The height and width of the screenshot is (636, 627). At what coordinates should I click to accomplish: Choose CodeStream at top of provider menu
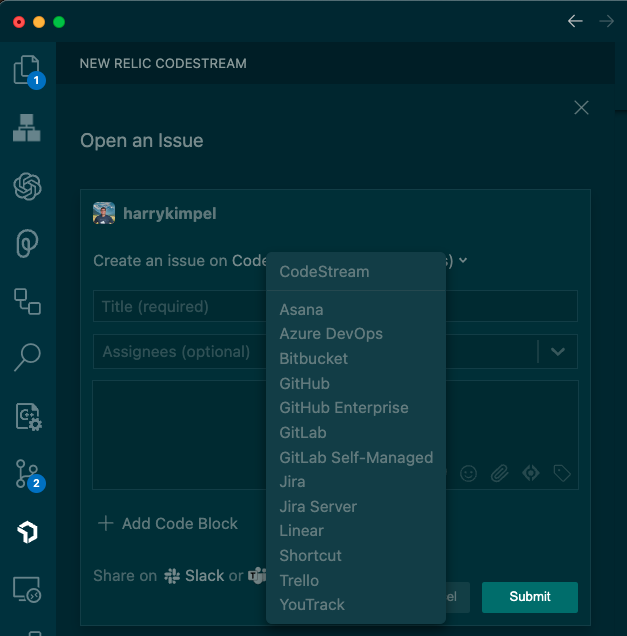pyautogui.click(x=324, y=271)
